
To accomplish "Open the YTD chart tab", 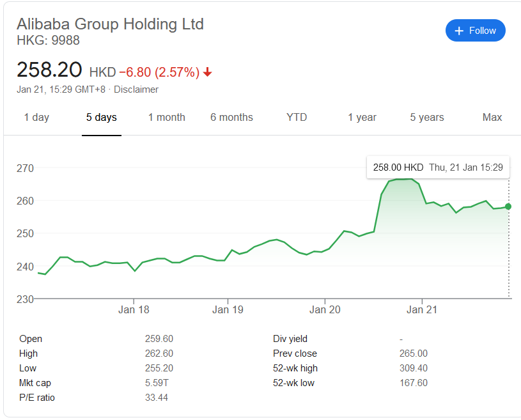I will (x=297, y=117).
